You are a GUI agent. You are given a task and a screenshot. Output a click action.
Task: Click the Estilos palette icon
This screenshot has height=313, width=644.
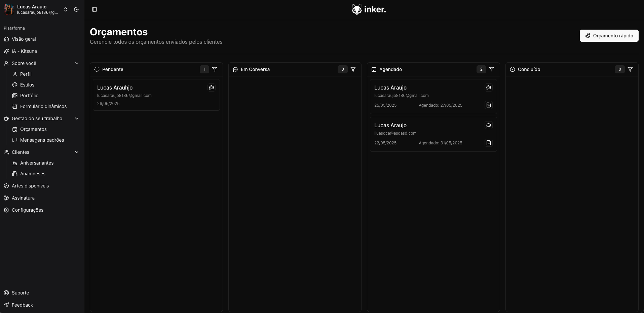click(x=15, y=85)
